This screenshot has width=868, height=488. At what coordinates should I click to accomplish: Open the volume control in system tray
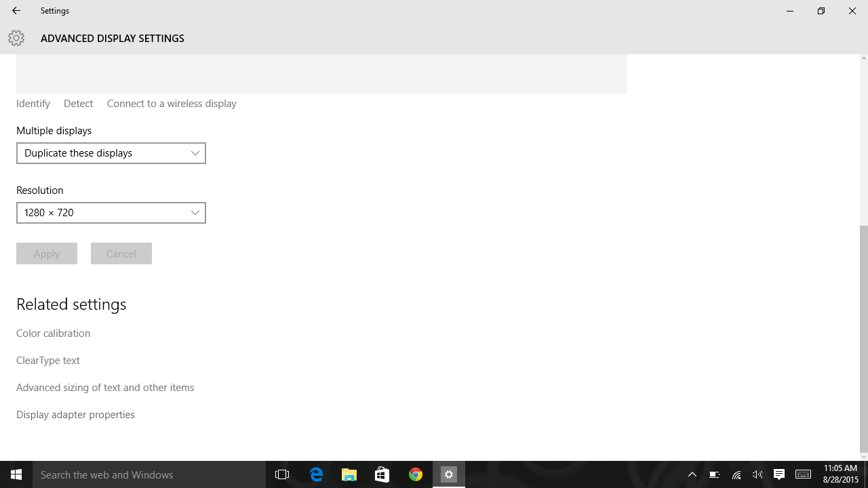click(757, 474)
